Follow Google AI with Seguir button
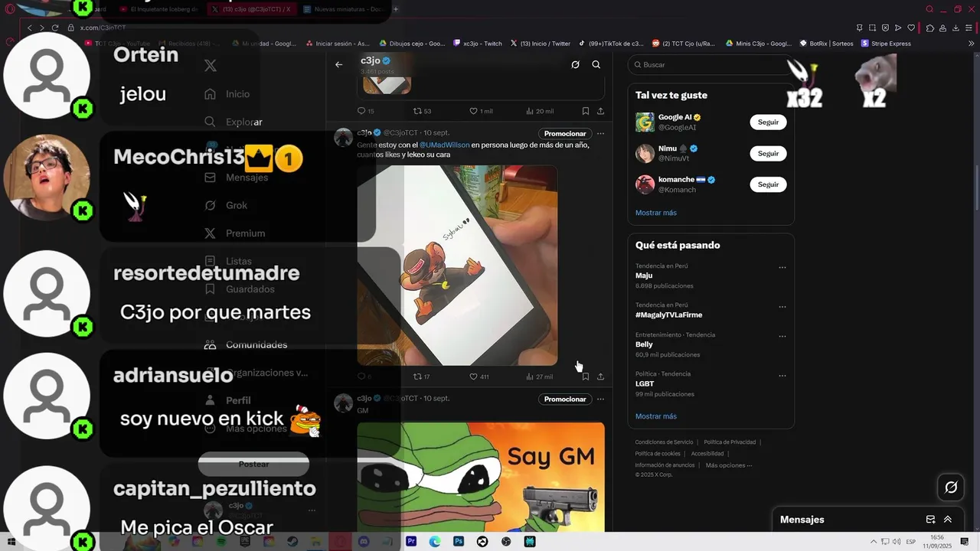This screenshot has width=980, height=551. 768,122
